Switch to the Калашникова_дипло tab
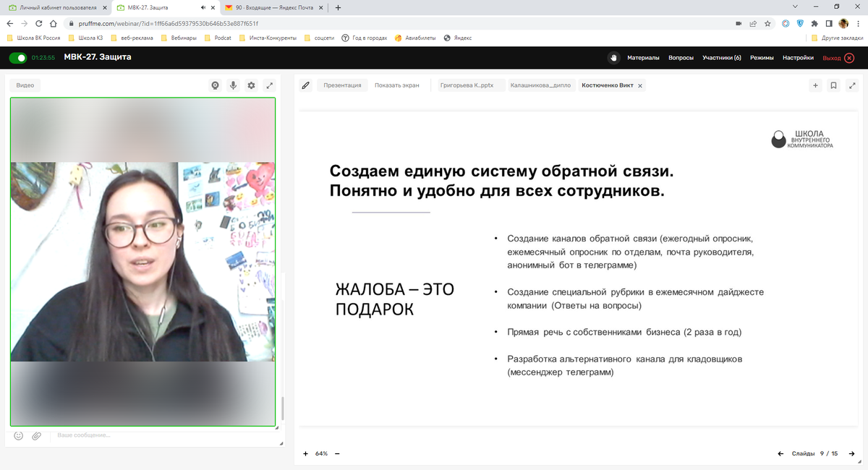 pyautogui.click(x=540, y=85)
